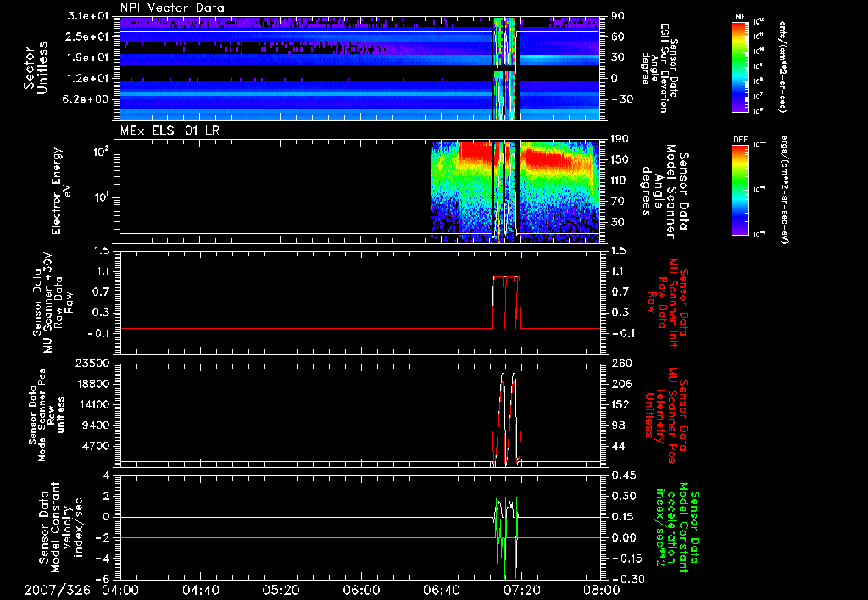Click the 'Sector Unitless' axis label
The image size is (868, 600).
pos(36,68)
